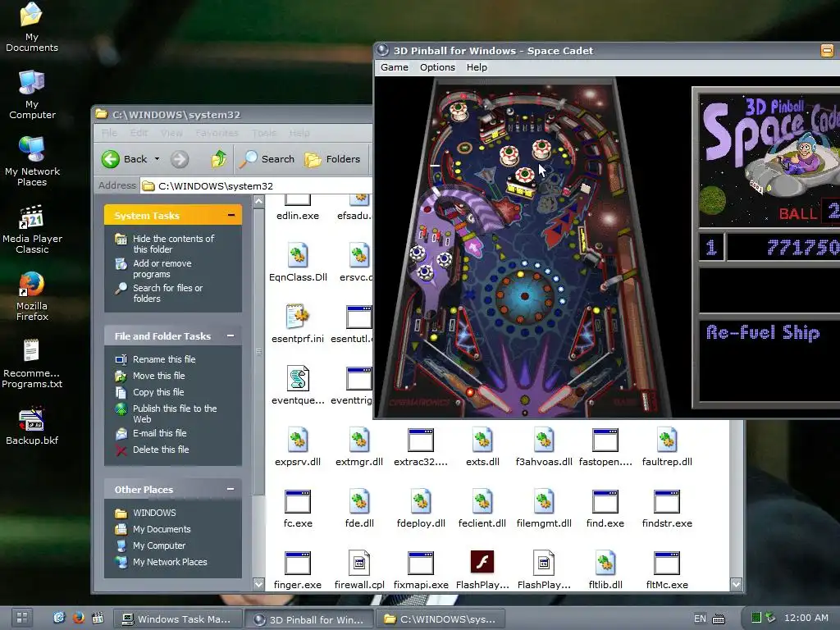Open Back button history dropdown arrow
The height and width of the screenshot is (630, 840).
tap(157, 159)
